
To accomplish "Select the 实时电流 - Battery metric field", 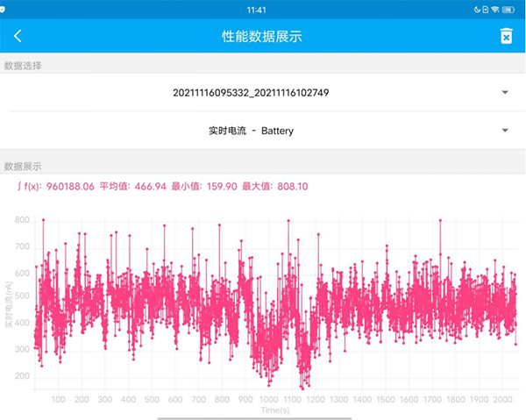I will point(251,131).
